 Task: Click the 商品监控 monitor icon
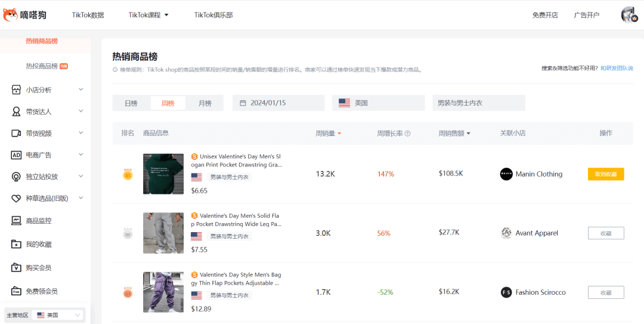16,221
